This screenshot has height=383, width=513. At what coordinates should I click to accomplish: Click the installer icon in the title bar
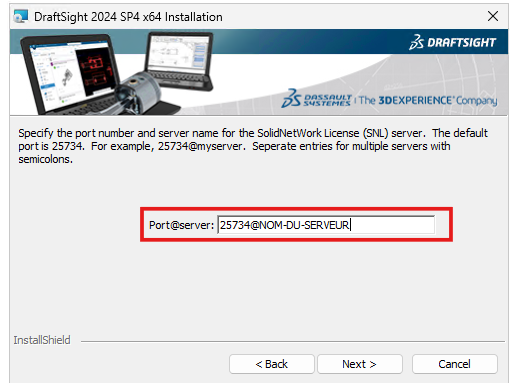click(21, 17)
